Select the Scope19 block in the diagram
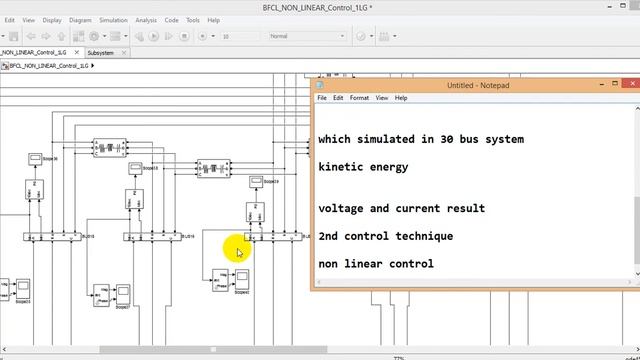Image resolution: width=640 pixels, height=360 pixels. pos(256,182)
